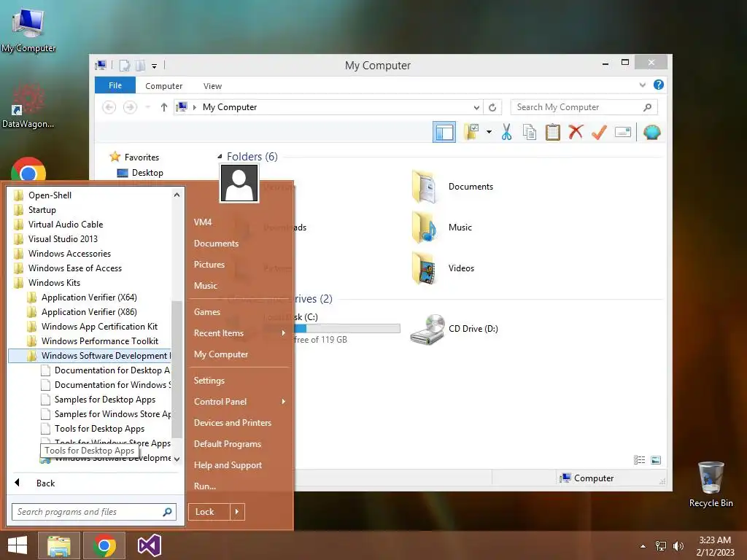Select the Videos folder

click(443, 268)
